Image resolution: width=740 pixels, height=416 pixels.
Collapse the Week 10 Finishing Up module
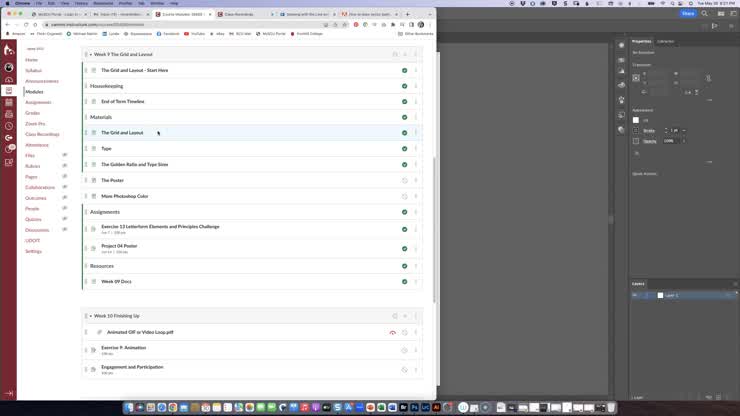[x=91, y=316]
